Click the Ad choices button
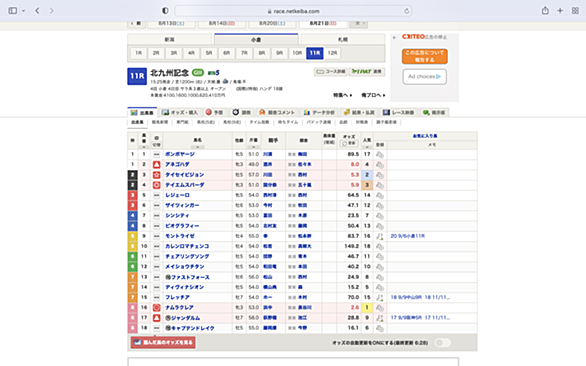The width and height of the screenshot is (586, 366). click(x=425, y=77)
